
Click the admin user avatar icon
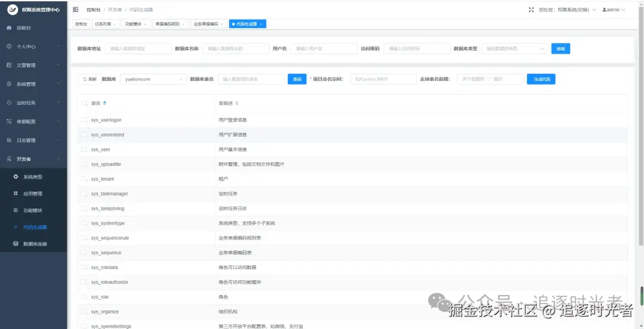[x=604, y=10]
